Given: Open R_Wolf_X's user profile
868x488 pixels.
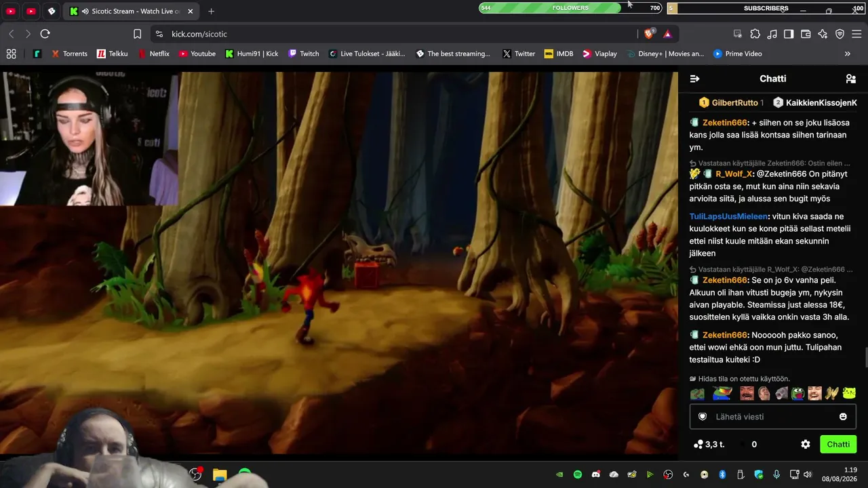Looking at the screenshot, I should [734, 174].
